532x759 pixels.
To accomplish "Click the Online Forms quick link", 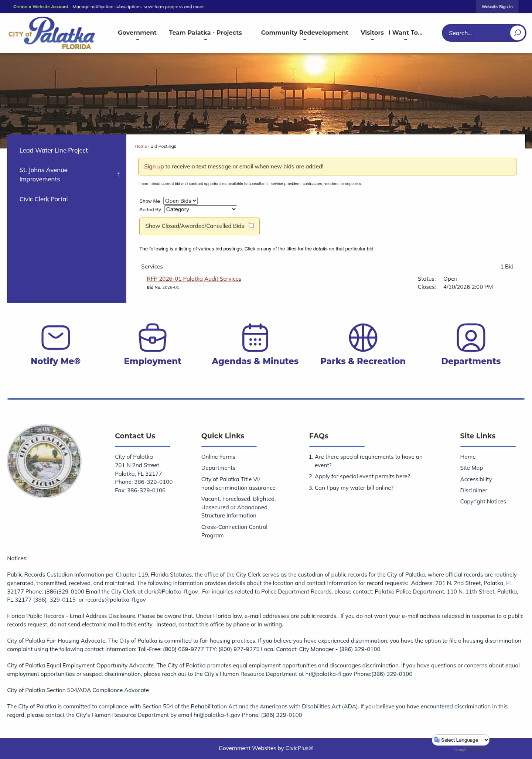I will pyautogui.click(x=218, y=457).
